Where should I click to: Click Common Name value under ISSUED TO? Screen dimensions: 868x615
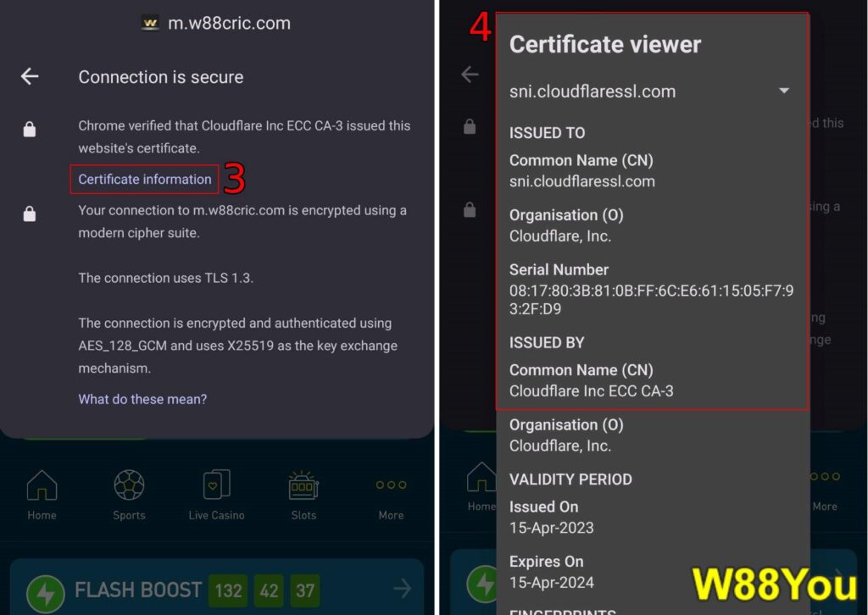(581, 181)
